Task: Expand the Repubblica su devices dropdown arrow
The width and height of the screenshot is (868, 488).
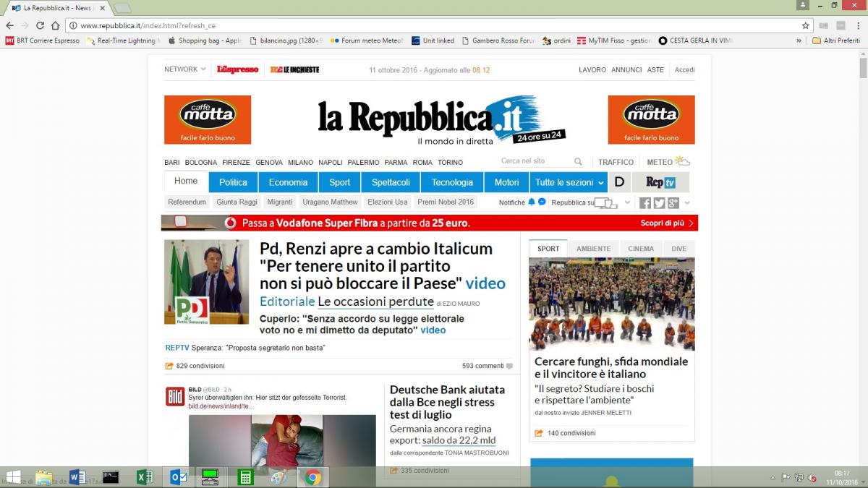Action: click(627, 203)
